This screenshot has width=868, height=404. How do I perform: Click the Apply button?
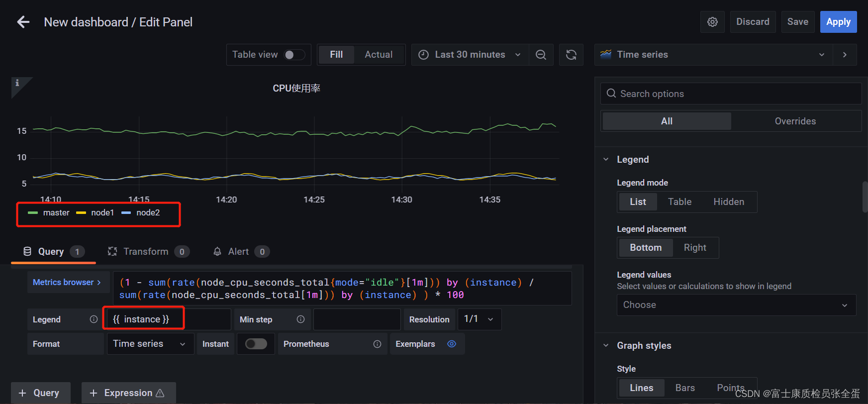tap(838, 22)
